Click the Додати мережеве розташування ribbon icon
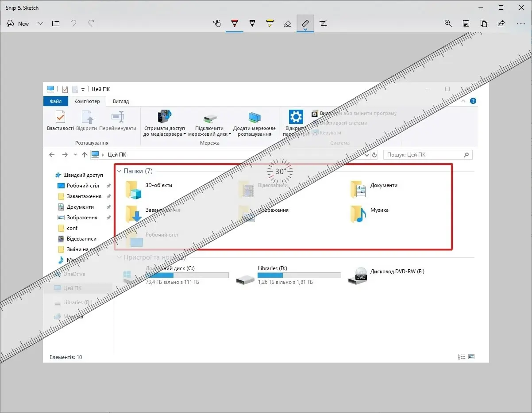 [254, 123]
